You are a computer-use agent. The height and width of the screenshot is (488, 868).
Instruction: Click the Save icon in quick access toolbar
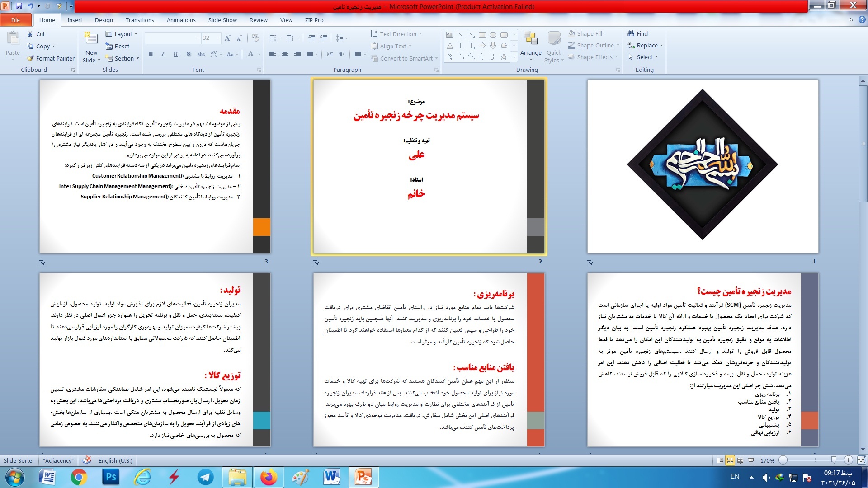[19, 6]
